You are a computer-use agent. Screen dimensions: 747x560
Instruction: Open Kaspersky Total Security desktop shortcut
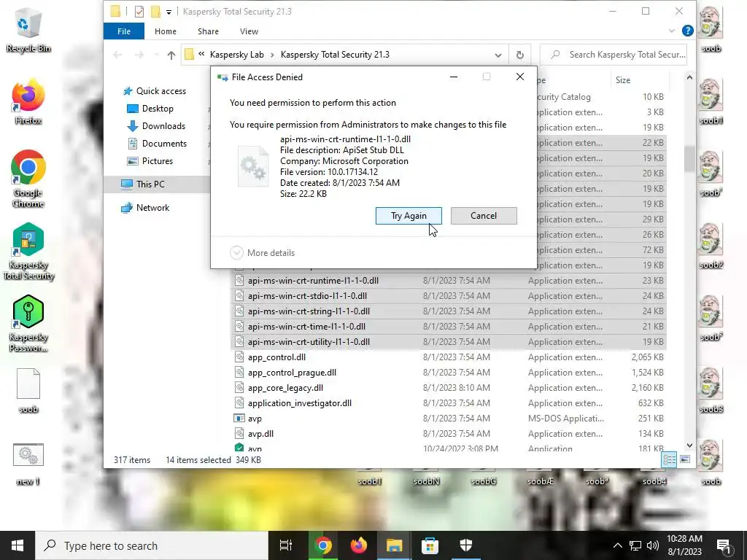(x=28, y=252)
